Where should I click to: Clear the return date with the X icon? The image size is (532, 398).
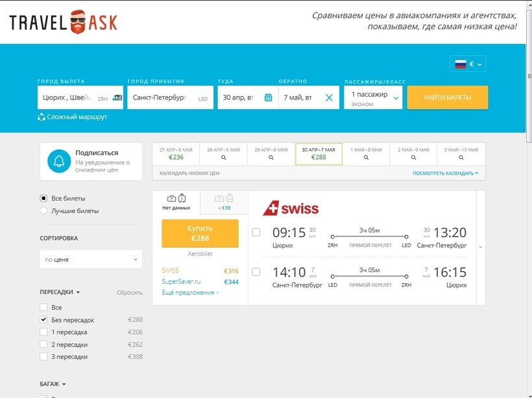coord(329,98)
